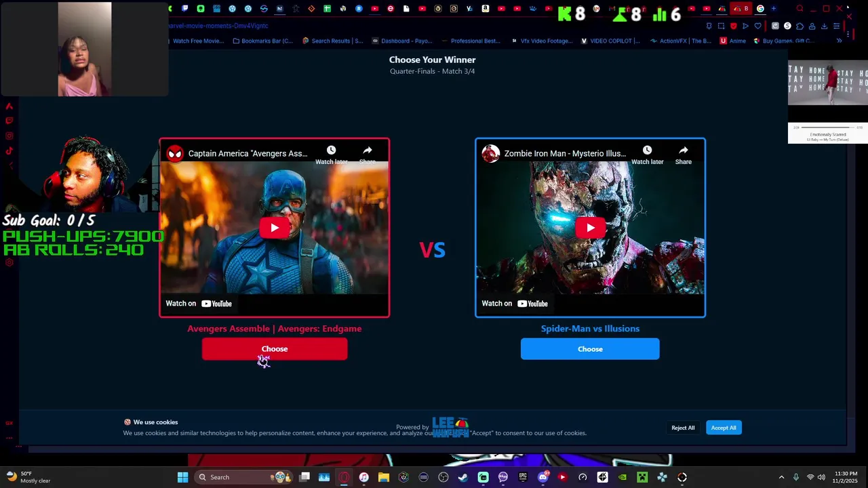
Task: Open Epic Games Launcher from the taskbar
Action: (523, 477)
